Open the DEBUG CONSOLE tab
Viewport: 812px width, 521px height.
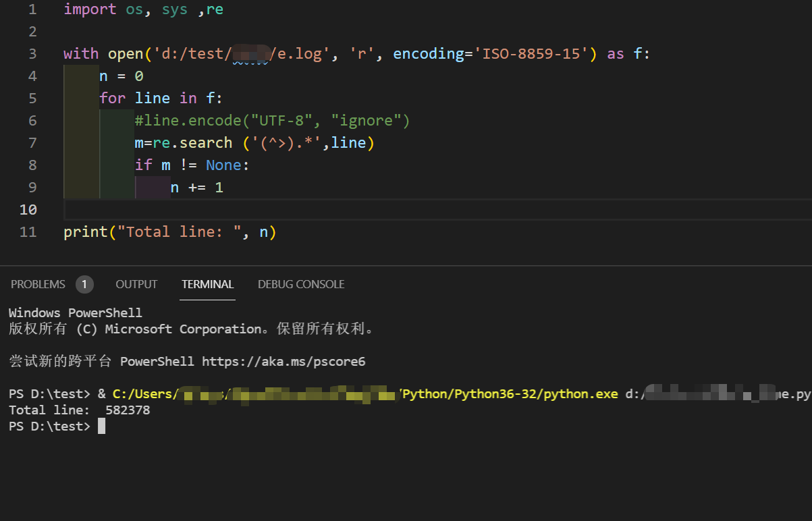[x=301, y=284]
